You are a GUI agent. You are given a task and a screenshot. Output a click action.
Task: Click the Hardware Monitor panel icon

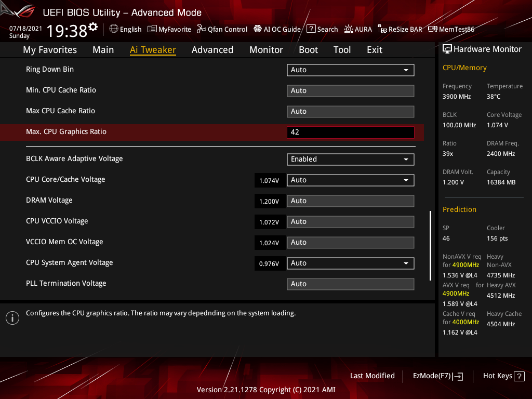(447, 49)
